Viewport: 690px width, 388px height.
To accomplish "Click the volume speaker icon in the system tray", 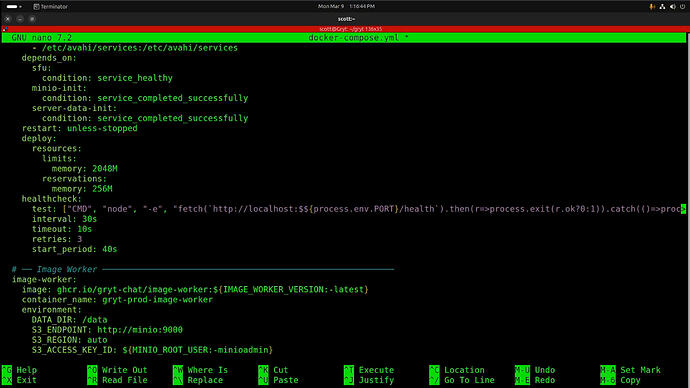I will 672,7.
